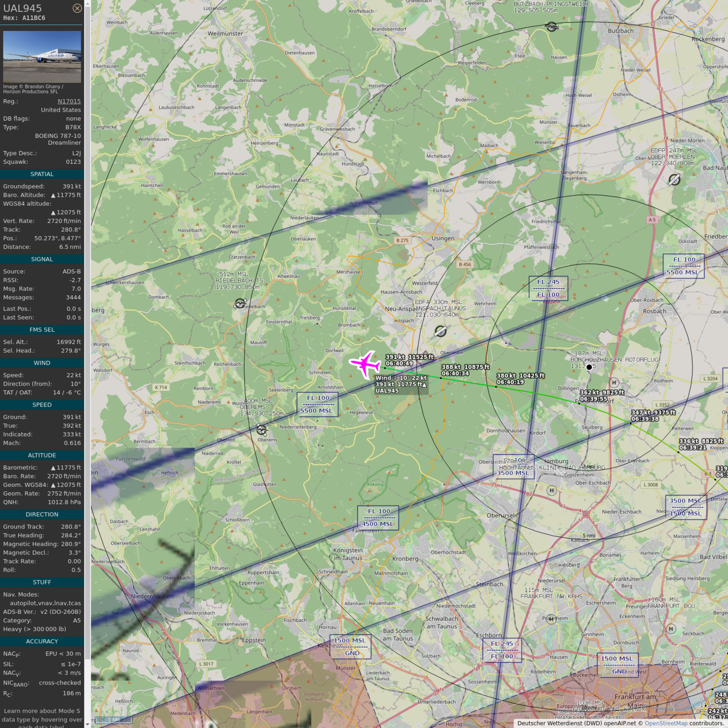Click the 06:40:34 track point label
The image size is (728, 728).
tap(456, 374)
